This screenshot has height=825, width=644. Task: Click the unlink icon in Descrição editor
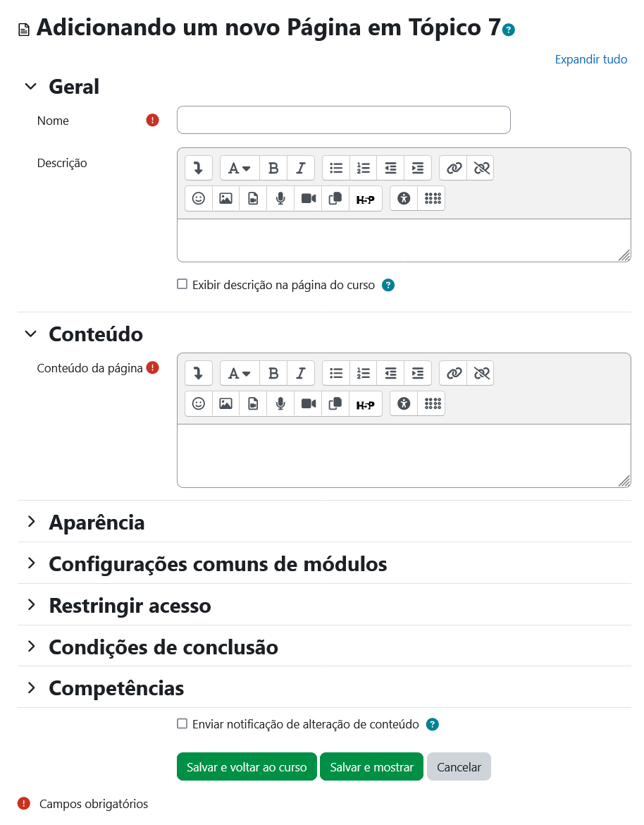point(482,168)
